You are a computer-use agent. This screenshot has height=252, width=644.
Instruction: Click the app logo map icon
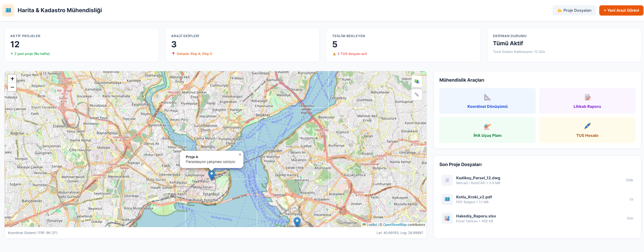(8, 10)
